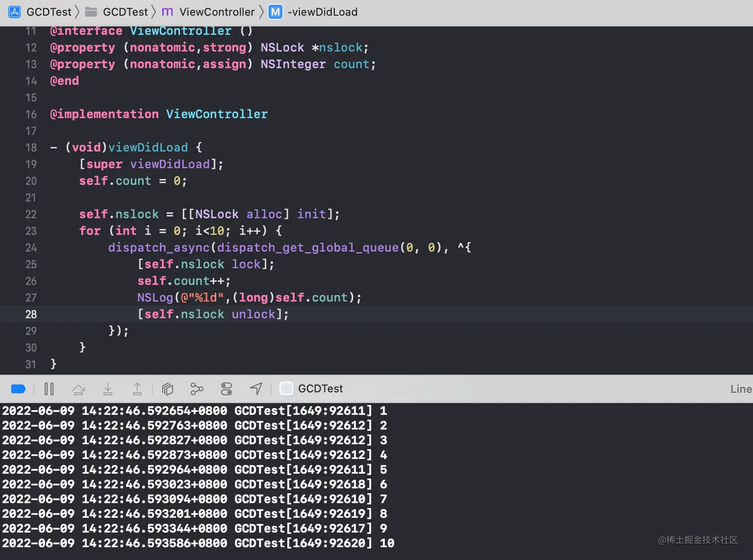Click console log line ending with 10

click(x=198, y=543)
